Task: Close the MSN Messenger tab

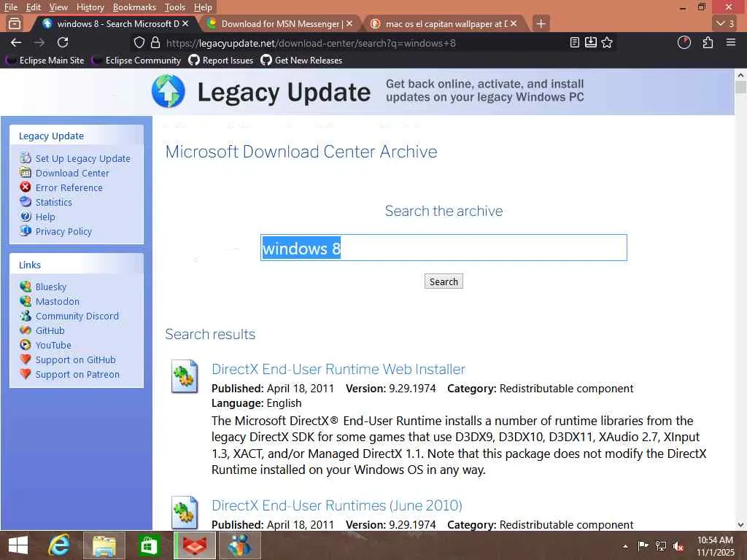Action: tap(349, 23)
